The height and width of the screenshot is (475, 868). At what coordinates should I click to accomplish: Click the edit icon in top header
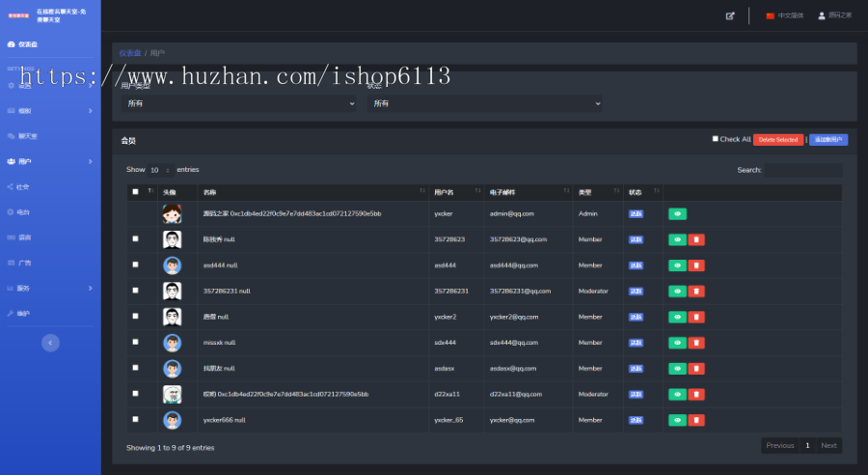(730, 16)
